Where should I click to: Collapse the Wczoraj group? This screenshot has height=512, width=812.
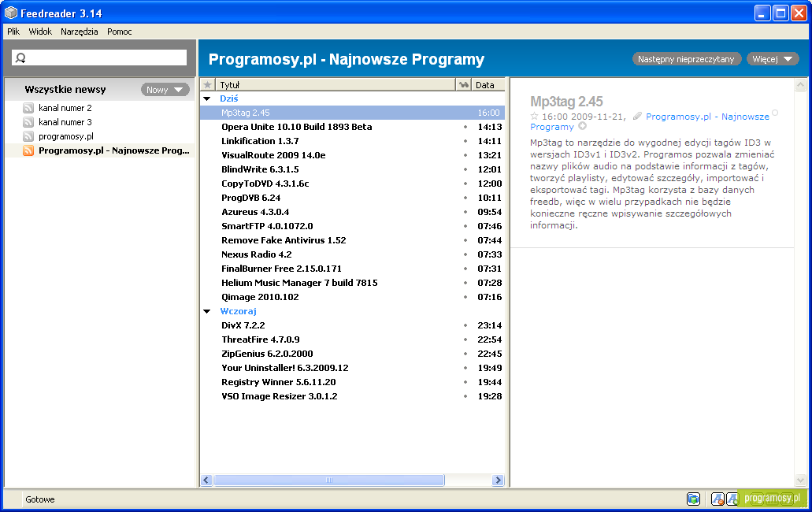207,311
